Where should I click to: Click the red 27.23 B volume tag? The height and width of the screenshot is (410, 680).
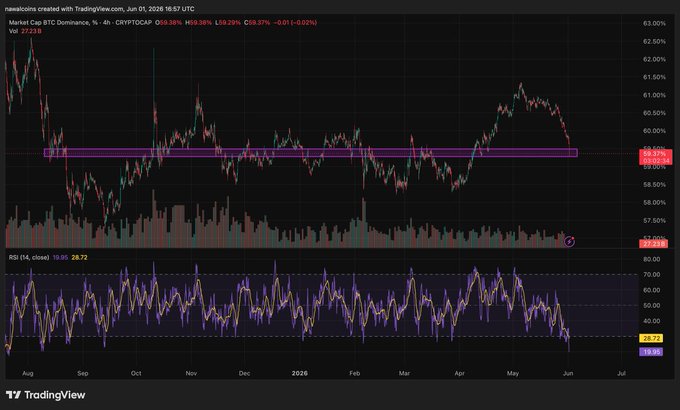[x=654, y=244]
